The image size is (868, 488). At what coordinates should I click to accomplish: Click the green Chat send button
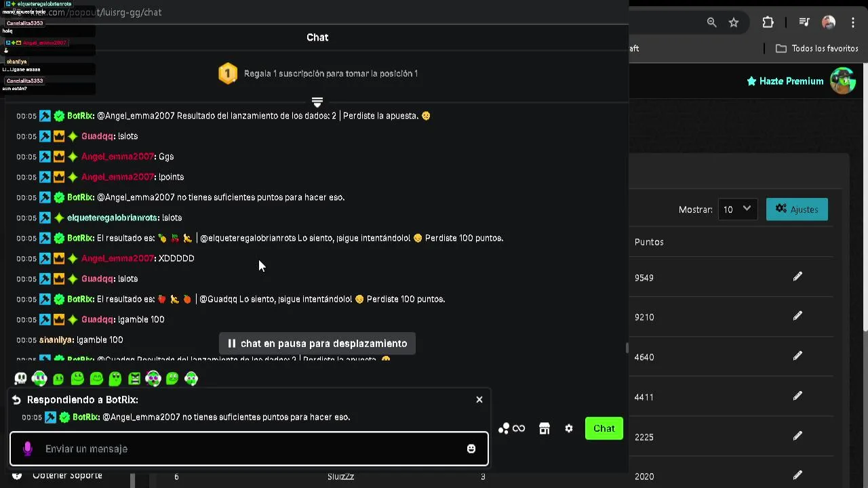(x=604, y=428)
